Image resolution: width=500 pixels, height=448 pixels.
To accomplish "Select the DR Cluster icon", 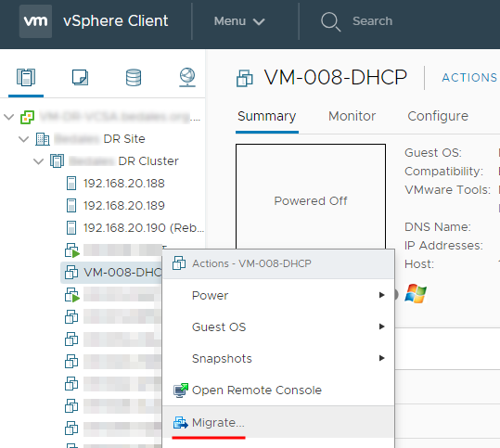I will click(58, 161).
